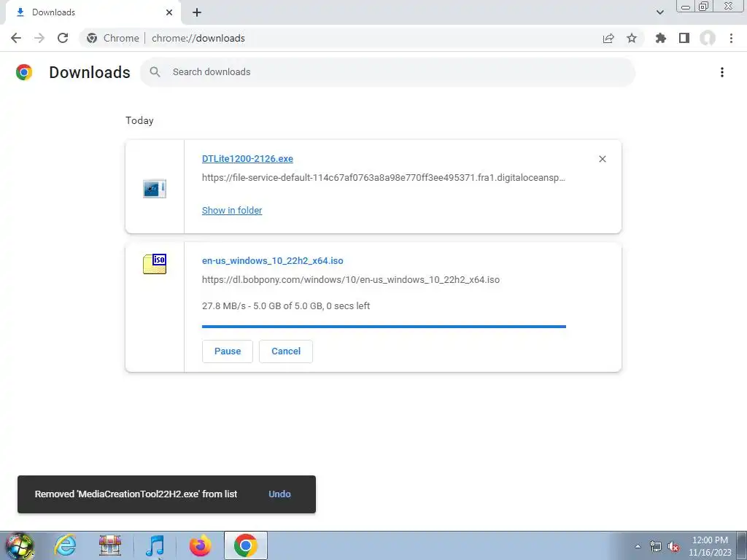Image resolution: width=747 pixels, height=560 pixels.
Task: Click the ISO download progress bar
Action: point(384,327)
